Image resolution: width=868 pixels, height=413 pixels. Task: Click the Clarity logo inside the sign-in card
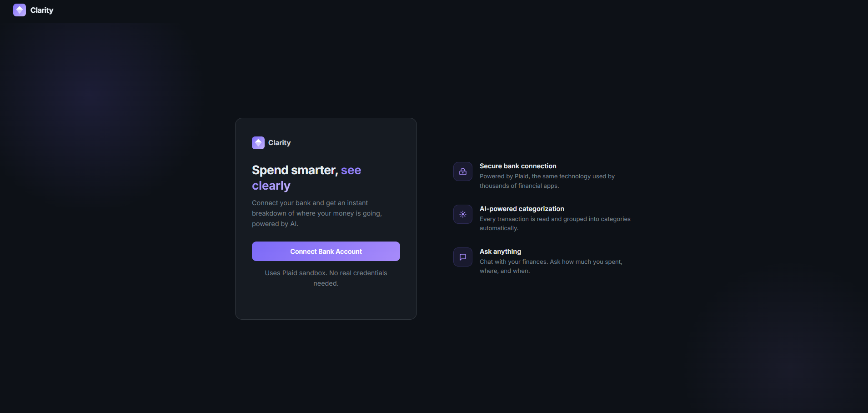pyautogui.click(x=258, y=142)
